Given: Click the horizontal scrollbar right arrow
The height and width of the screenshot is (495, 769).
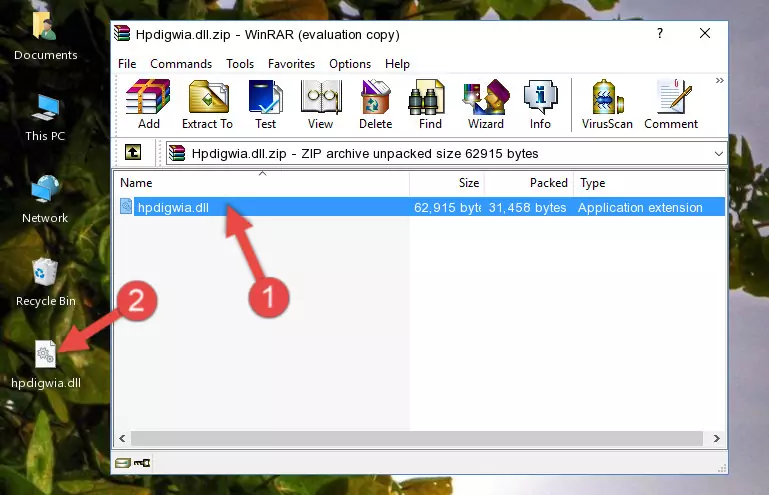Looking at the screenshot, I should click(717, 438).
